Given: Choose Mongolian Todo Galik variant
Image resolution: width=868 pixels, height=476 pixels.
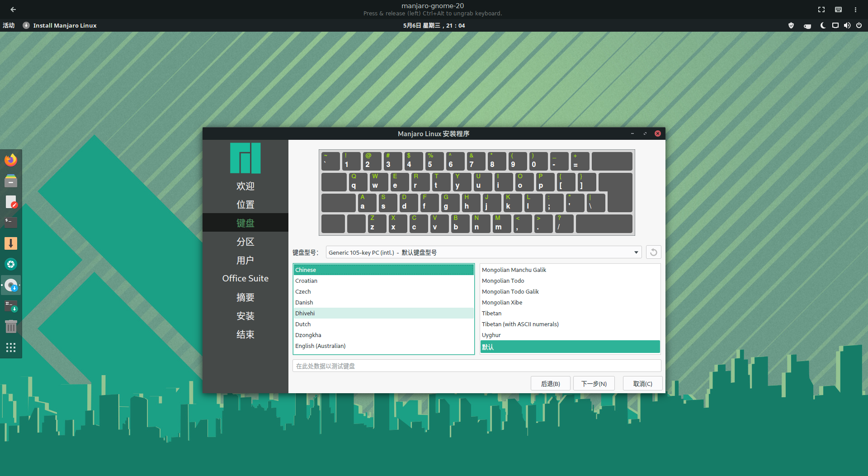Looking at the screenshot, I should [570, 292].
